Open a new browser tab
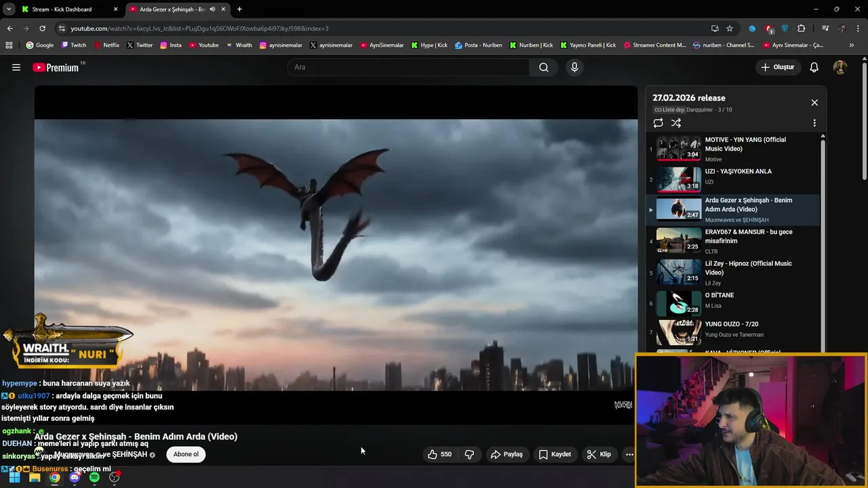Screen dimensions: 868x488 point(239,9)
